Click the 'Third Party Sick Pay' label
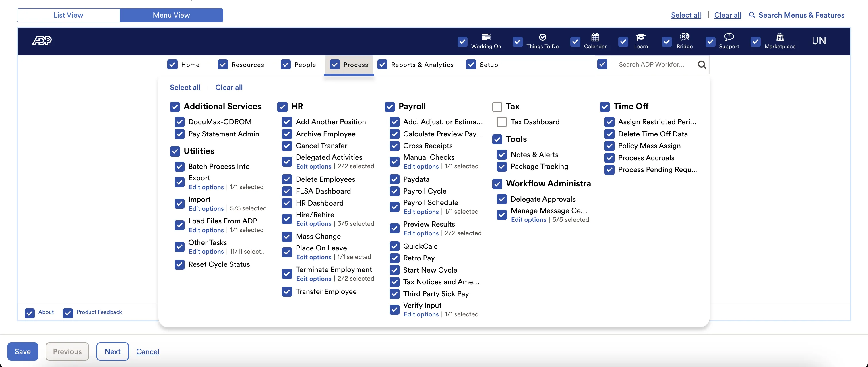 point(436,294)
